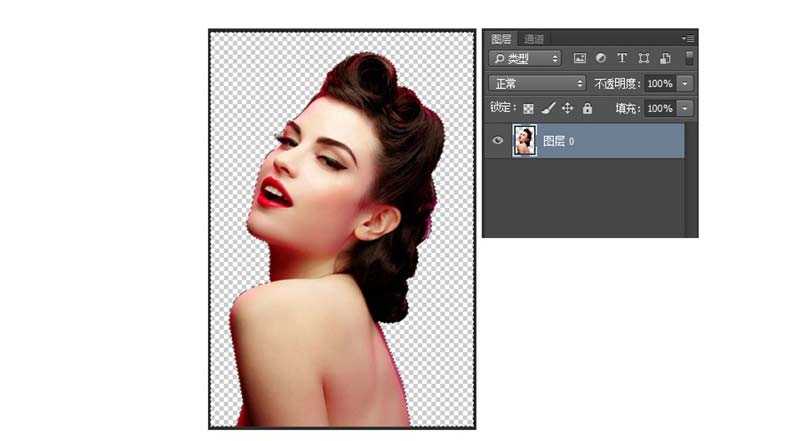
Task: Hide 图层 0 with eye icon
Action: (498, 140)
